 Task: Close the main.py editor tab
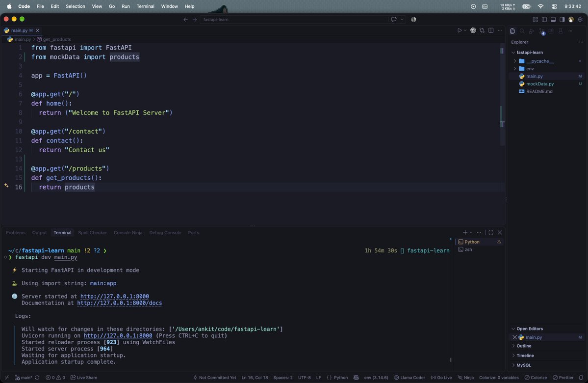(x=37, y=30)
